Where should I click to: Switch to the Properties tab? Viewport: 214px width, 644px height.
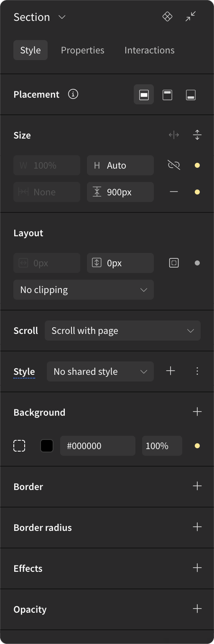pyautogui.click(x=83, y=50)
